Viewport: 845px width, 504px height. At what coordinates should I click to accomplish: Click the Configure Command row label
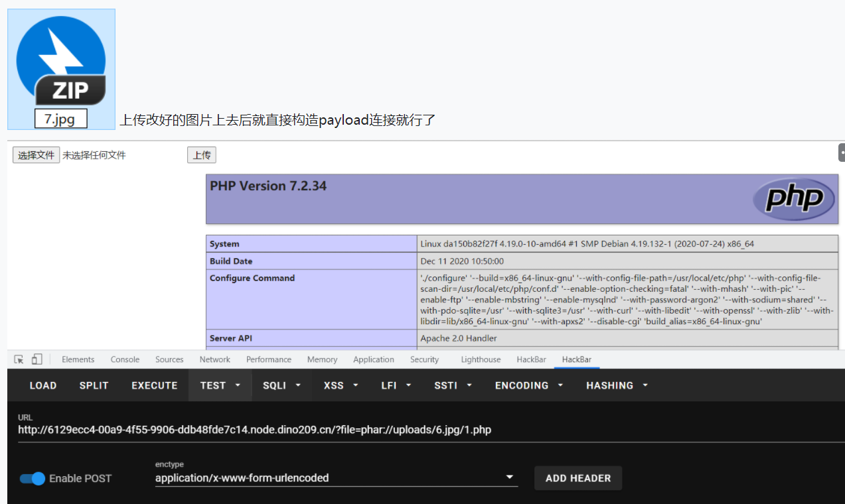point(252,279)
